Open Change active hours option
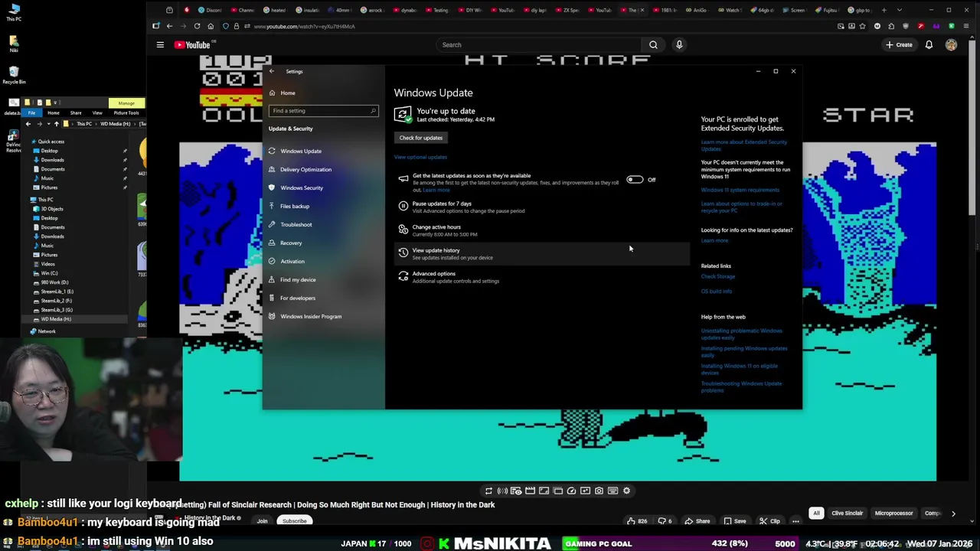This screenshot has width=980, height=551. tap(541, 230)
